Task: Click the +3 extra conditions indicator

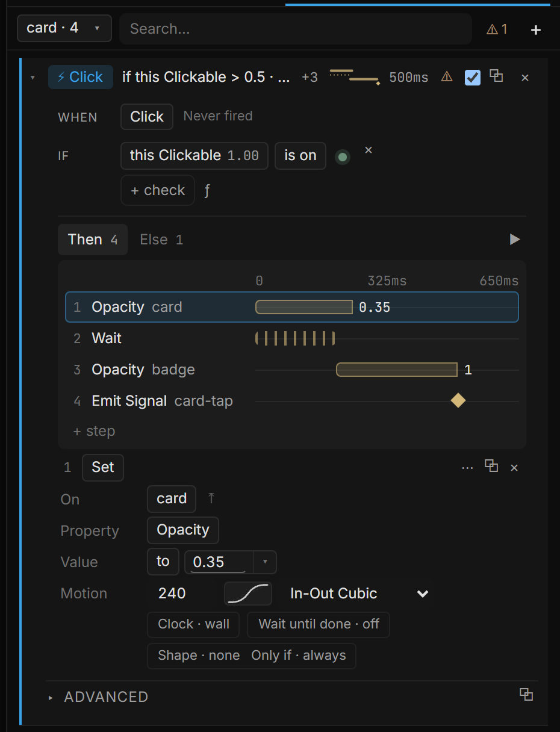Action: 310,78
